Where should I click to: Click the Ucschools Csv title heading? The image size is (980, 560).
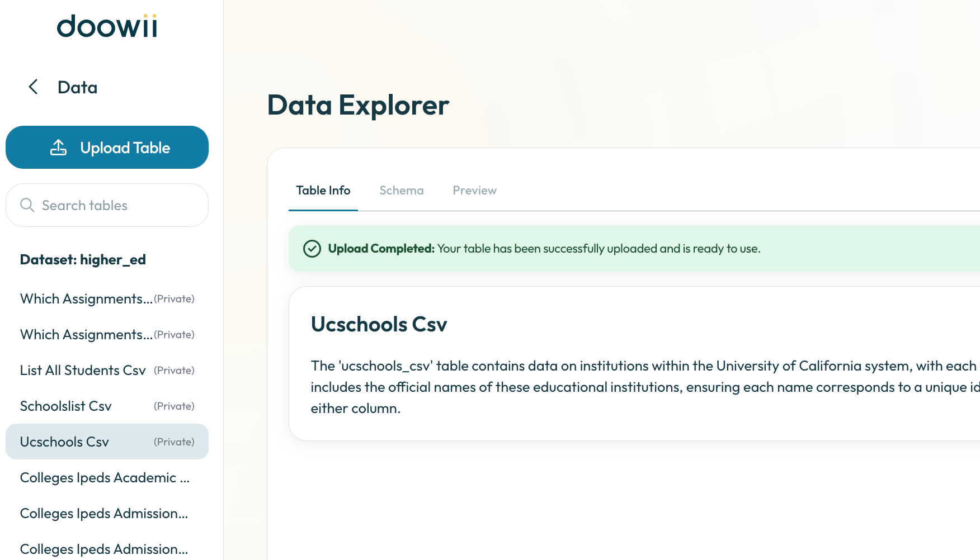coord(379,324)
